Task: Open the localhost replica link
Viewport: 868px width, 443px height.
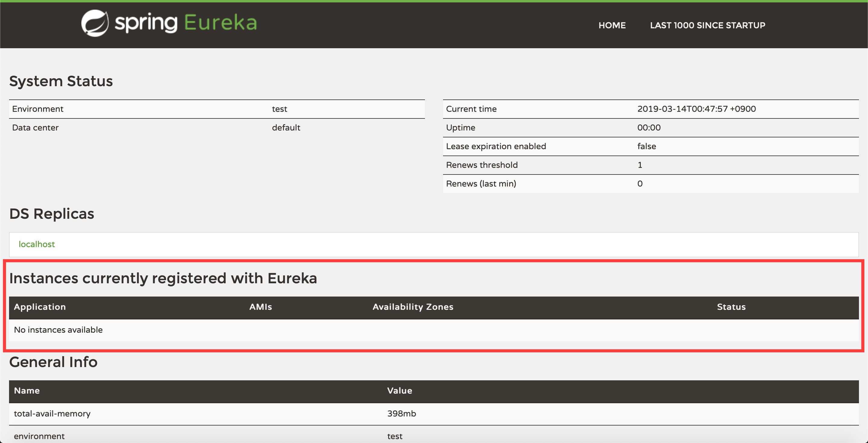Action: [x=37, y=244]
